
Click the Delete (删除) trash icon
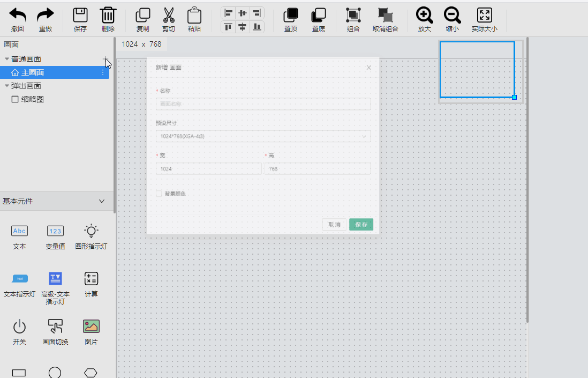tap(108, 15)
